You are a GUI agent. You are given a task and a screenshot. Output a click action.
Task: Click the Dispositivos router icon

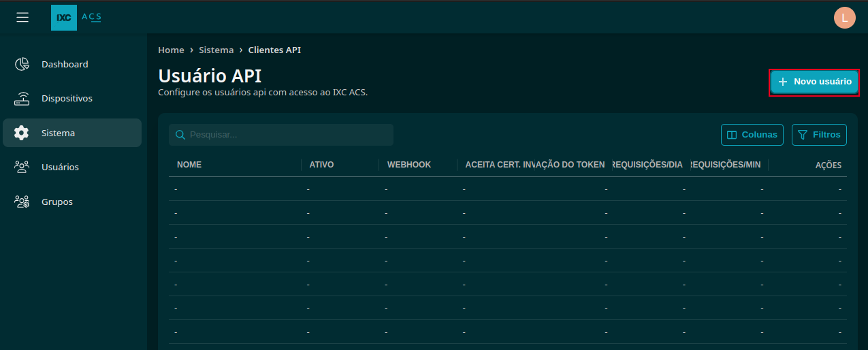pyautogui.click(x=22, y=99)
